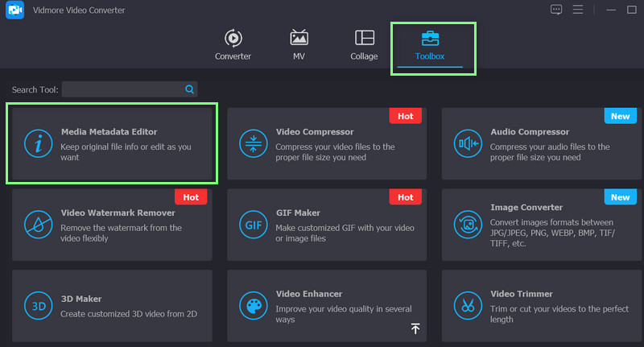Switch to the MV tab
The height and width of the screenshot is (347, 644).
click(x=299, y=45)
